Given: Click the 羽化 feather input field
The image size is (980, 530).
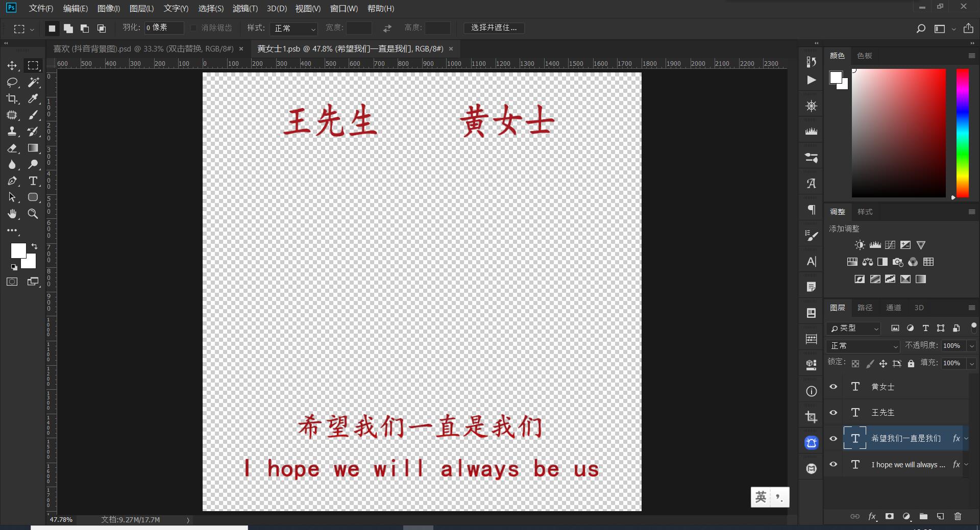Looking at the screenshot, I should coord(164,28).
